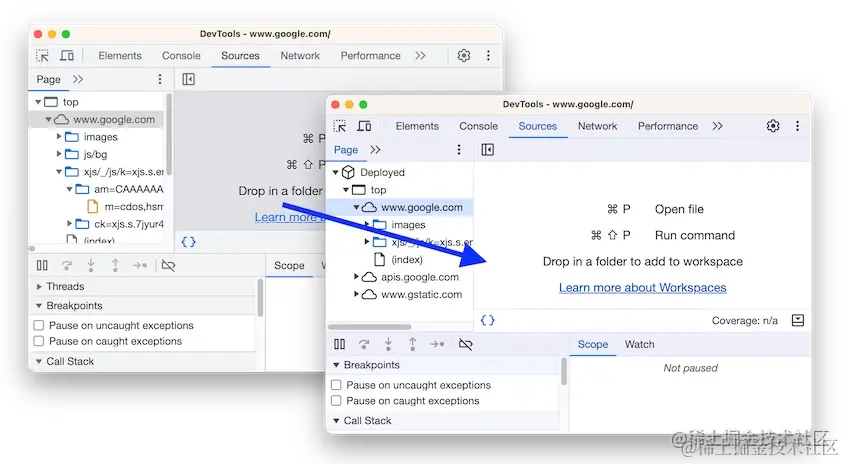Click pause script execution in back window

click(x=42, y=265)
